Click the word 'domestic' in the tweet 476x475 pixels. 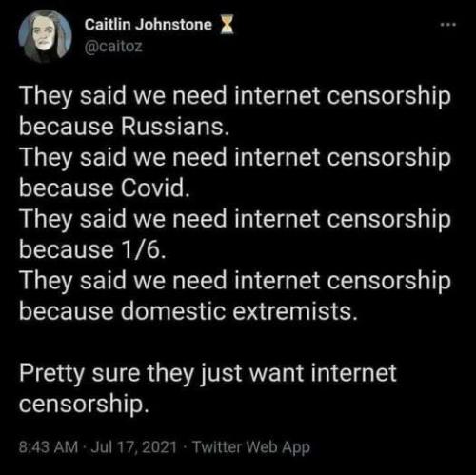[x=173, y=311]
